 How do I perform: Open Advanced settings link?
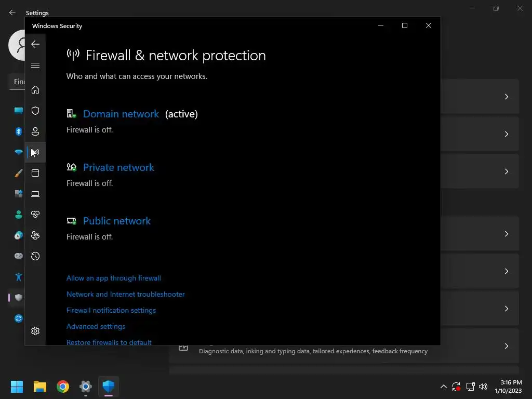point(96,326)
